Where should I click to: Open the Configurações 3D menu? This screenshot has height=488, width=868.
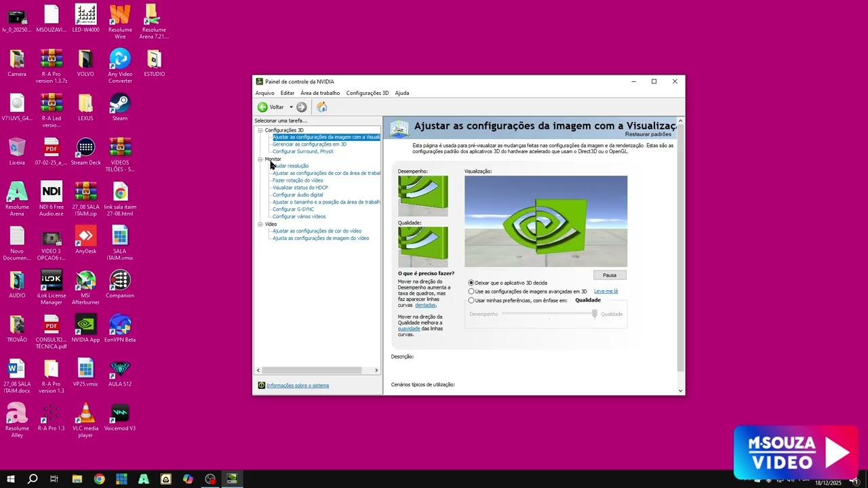368,93
